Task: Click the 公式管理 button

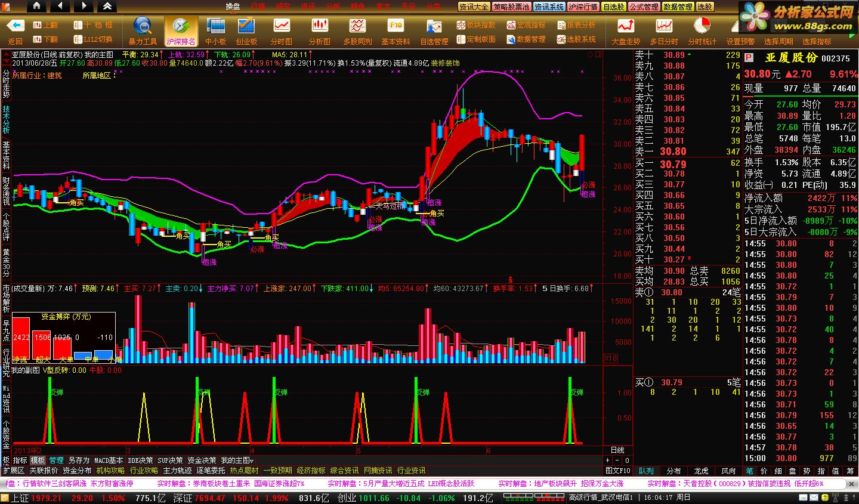Action: click(644, 7)
